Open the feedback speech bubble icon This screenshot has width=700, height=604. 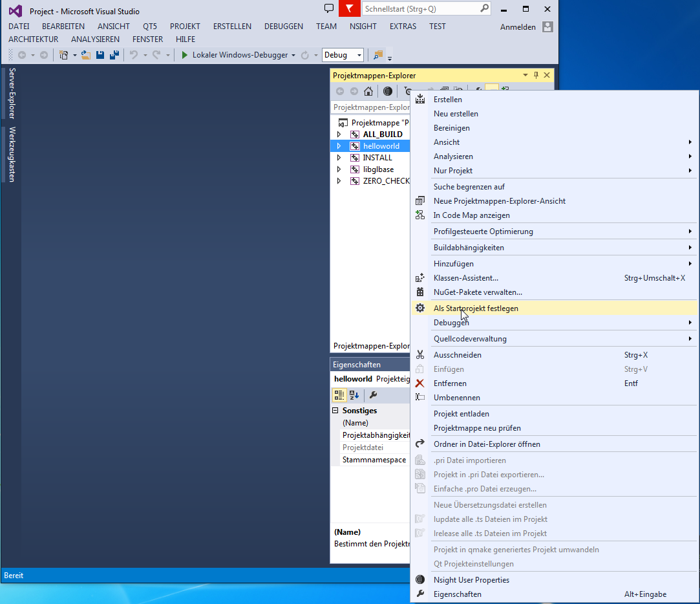(x=328, y=8)
